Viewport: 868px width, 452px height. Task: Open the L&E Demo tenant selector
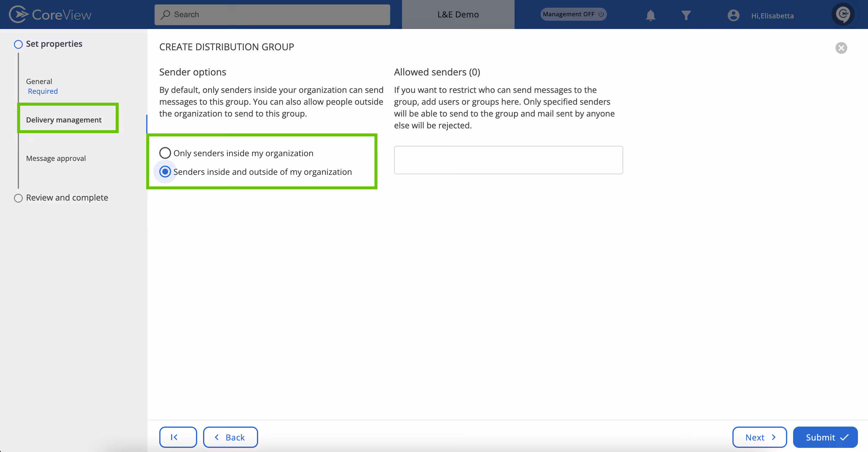tap(458, 14)
